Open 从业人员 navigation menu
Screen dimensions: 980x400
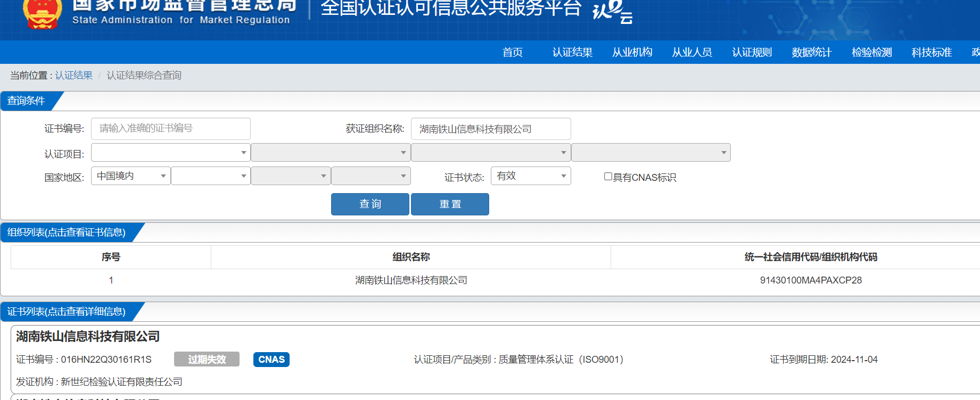[692, 52]
